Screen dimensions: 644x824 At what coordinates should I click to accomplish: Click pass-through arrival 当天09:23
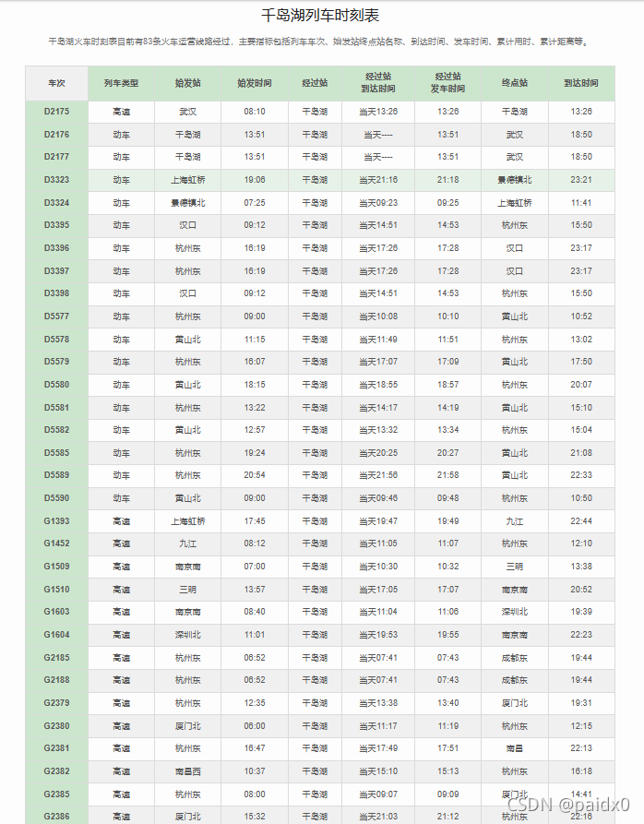click(x=378, y=203)
